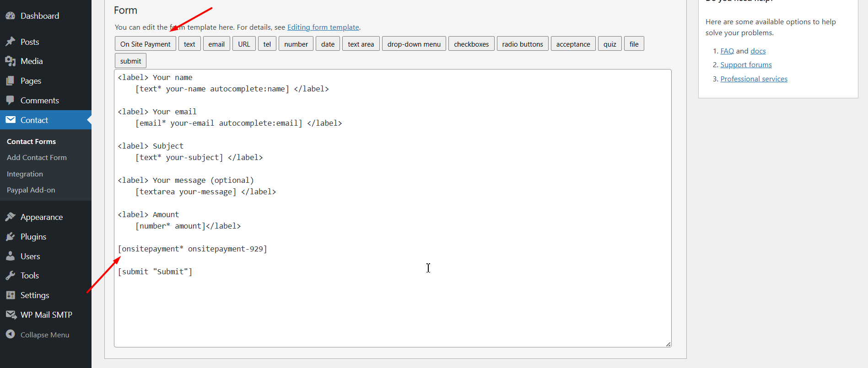Open the docs link
The image size is (868, 368).
(x=758, y=51)
